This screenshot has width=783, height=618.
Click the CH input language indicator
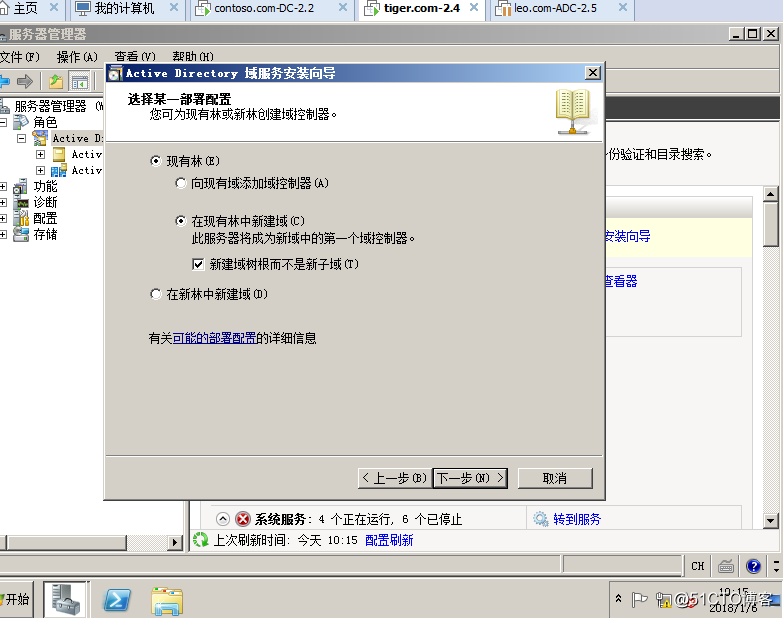(698, 566)
